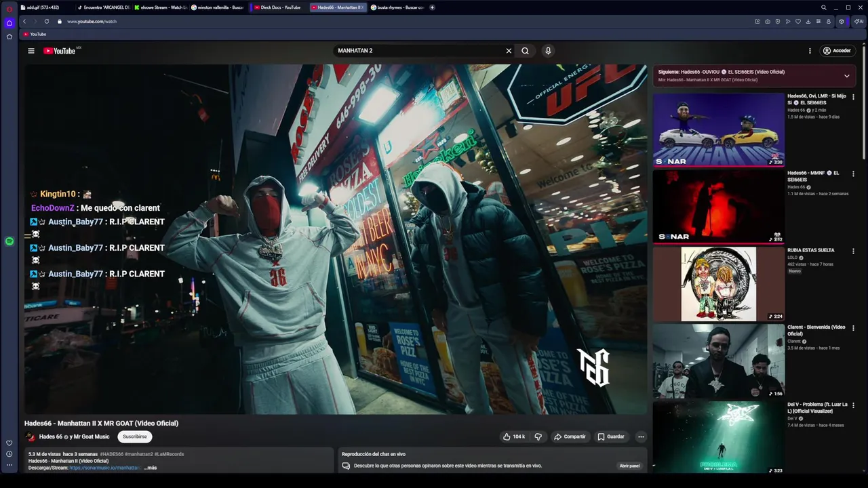Image resolution: width=868 pixels, height=488 pixels.
Task: Open sidebar history clock icon
Action: click(9, 454)
